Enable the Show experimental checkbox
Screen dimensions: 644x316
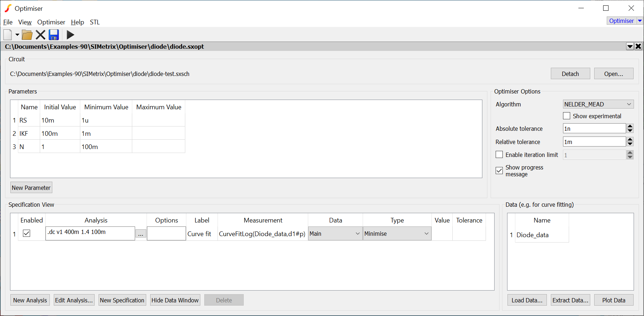point(567,116)
